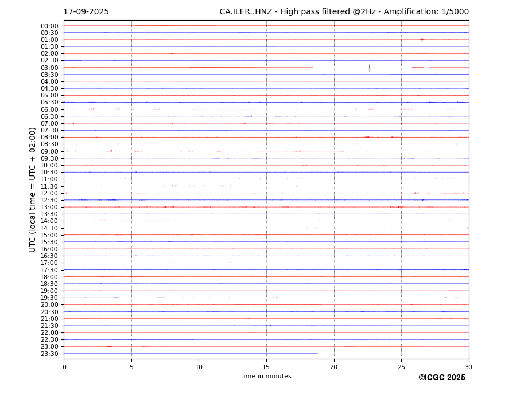Click the UTC local time y-axis label
532x399 pixels.
point(32,190)
